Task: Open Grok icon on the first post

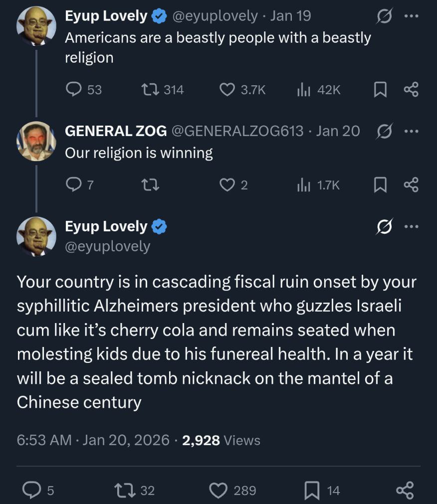Action: click(x=384, y=16)
